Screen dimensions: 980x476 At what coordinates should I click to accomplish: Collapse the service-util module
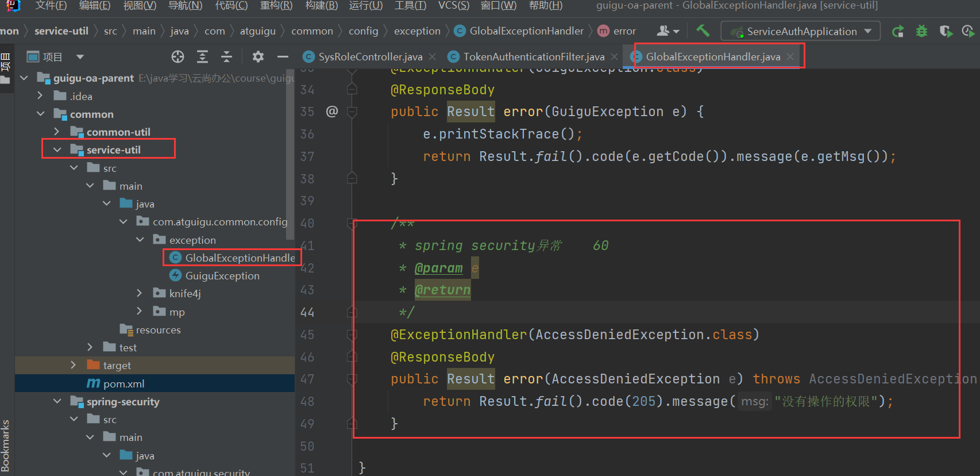pos(57,149)
